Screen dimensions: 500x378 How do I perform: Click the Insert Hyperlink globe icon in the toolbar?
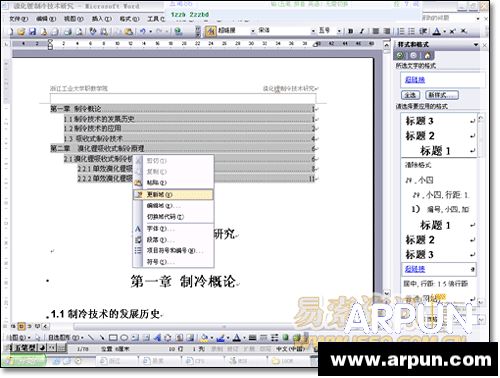[x=178, y=31]
